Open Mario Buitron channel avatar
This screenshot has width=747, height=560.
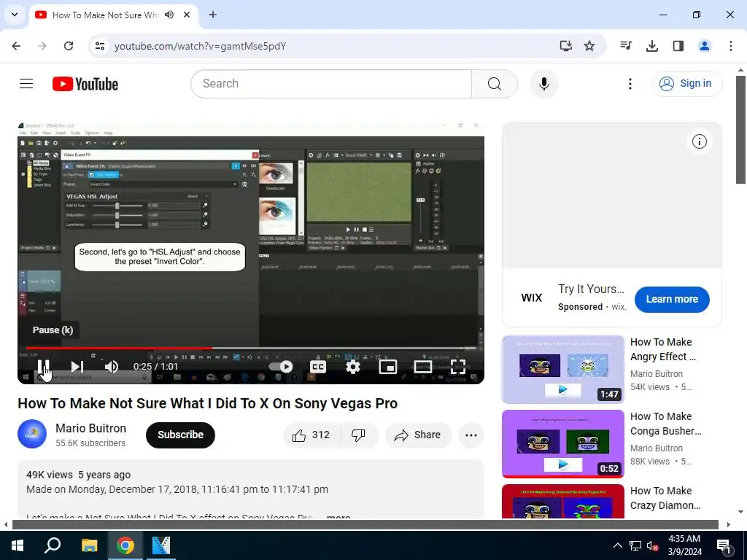[x=32, y=434]
